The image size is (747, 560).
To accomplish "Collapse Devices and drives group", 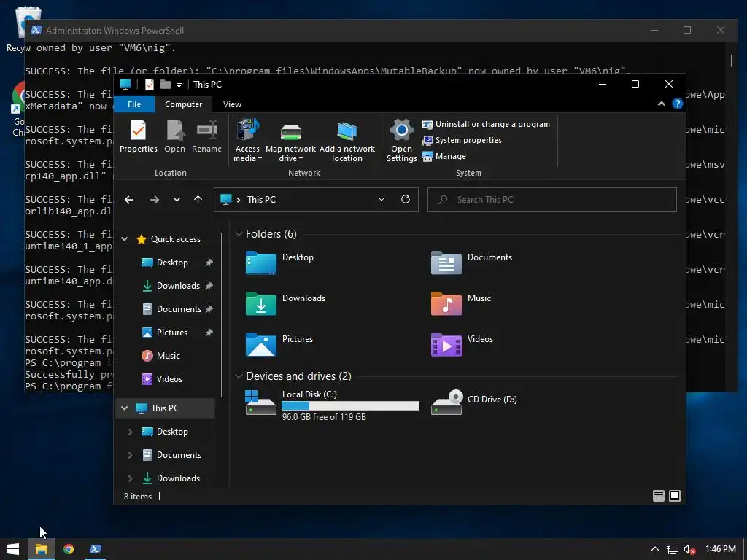I will pyautogui.click(x=239, y=376).
